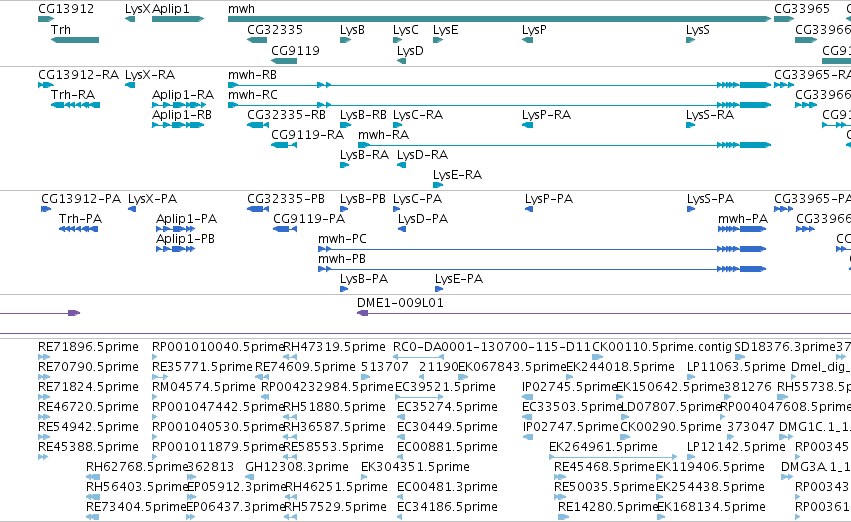This screenshot has height=522, width=851.
Task: Select the Aplip1-PA coding feature
Action: pos(175,229)
